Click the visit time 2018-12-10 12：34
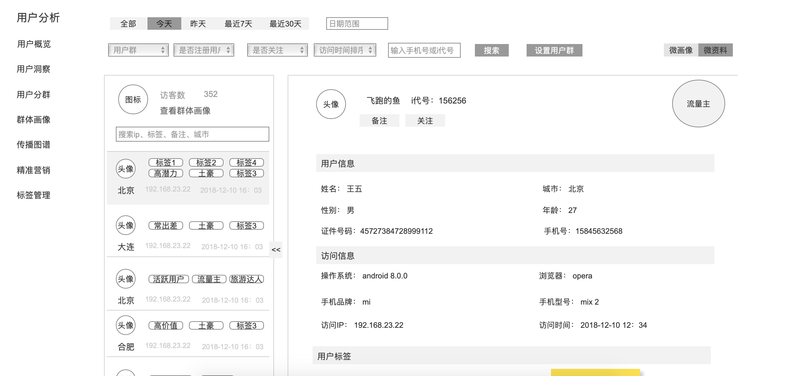This screenshot has width=800, height=376. click(x=614, y=325)
